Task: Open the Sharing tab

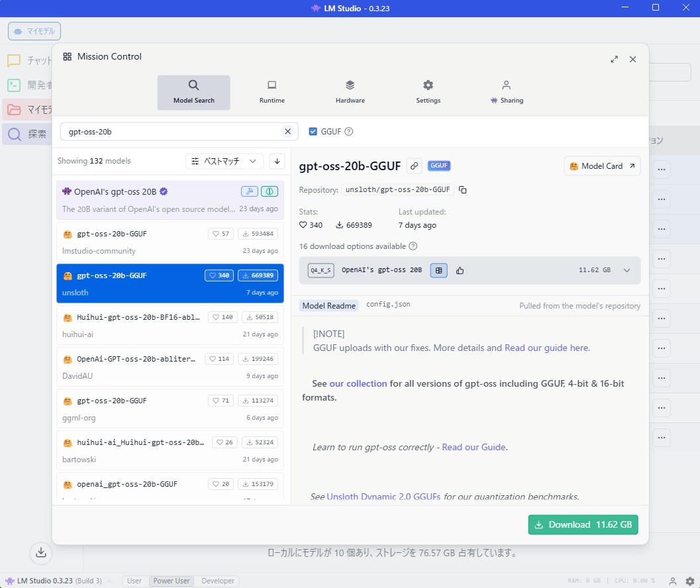Action: pos(506,92)
